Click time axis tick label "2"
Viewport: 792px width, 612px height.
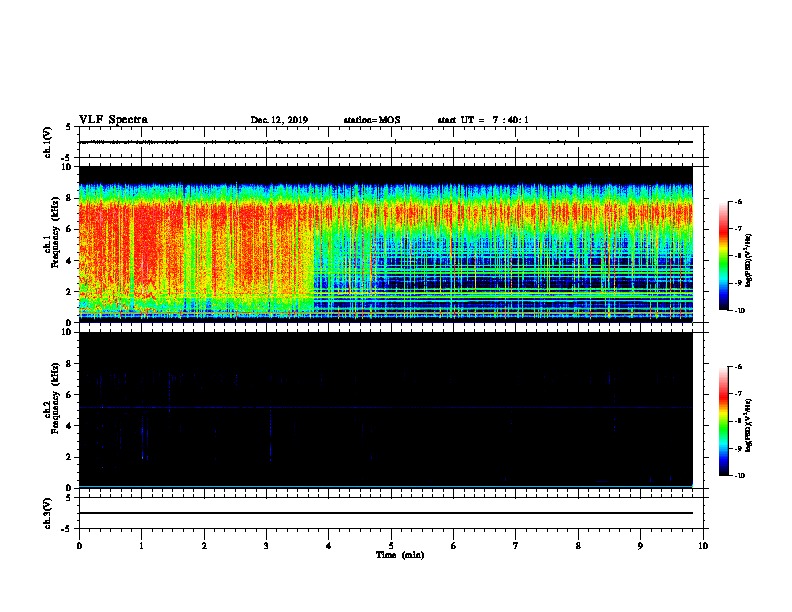(x=204, y=546)
